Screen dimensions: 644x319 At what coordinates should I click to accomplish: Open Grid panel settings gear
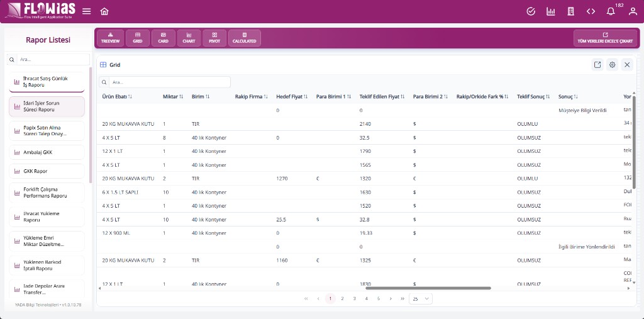(x=613, y=65)
